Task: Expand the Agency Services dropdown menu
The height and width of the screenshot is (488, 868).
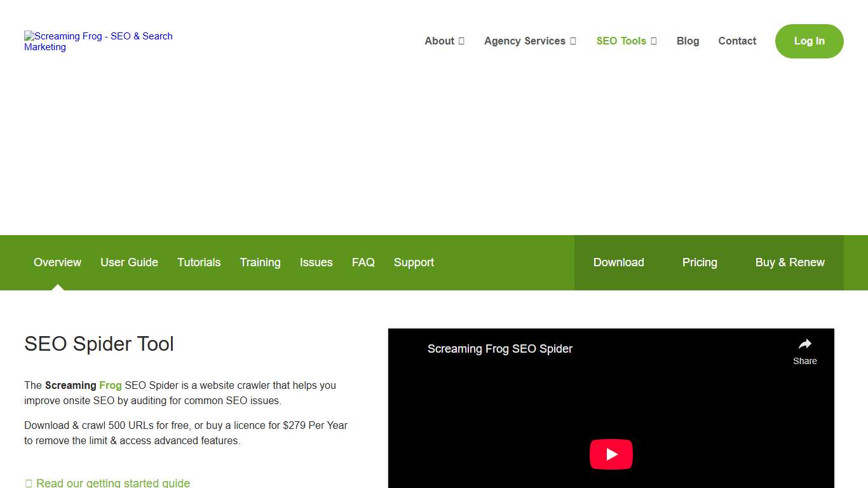Action: (x=525, y=41)
